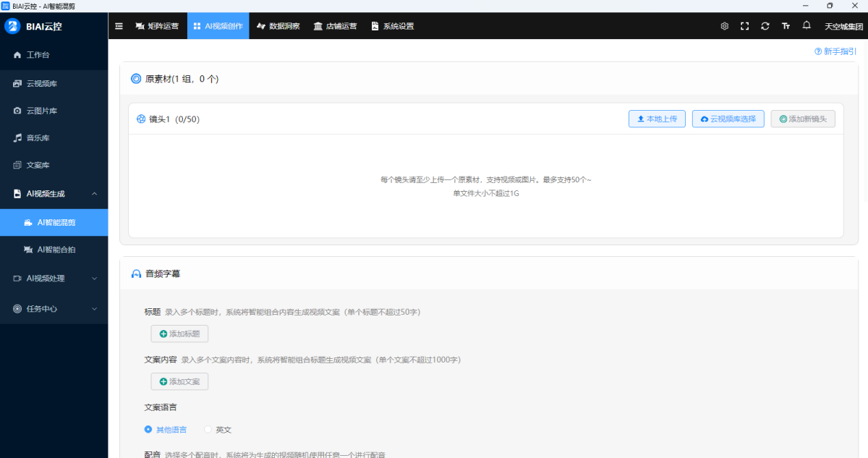
Task: Switch to the 矩阵运营 top tab
Action: 156,26
